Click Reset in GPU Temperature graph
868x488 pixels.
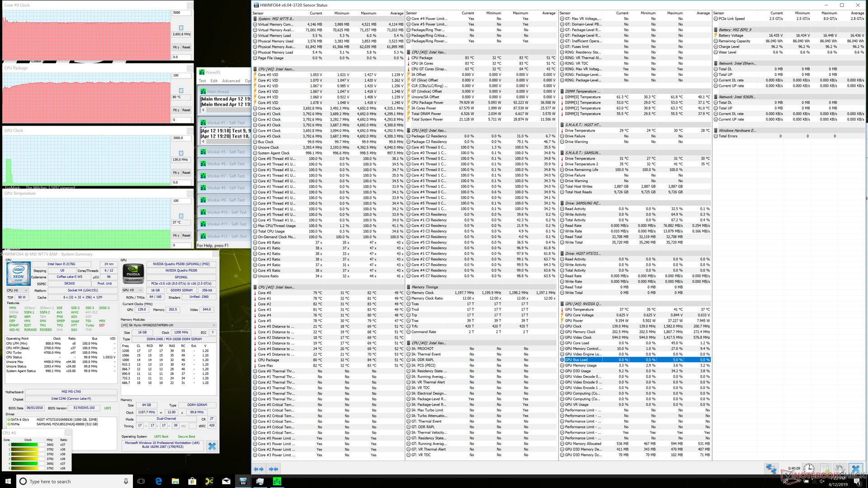click(186, 235)
